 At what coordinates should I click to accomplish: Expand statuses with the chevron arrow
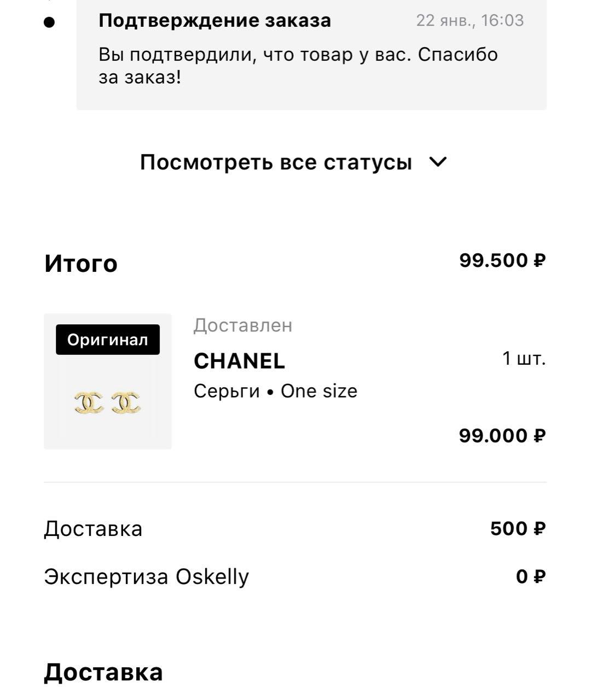438,162
